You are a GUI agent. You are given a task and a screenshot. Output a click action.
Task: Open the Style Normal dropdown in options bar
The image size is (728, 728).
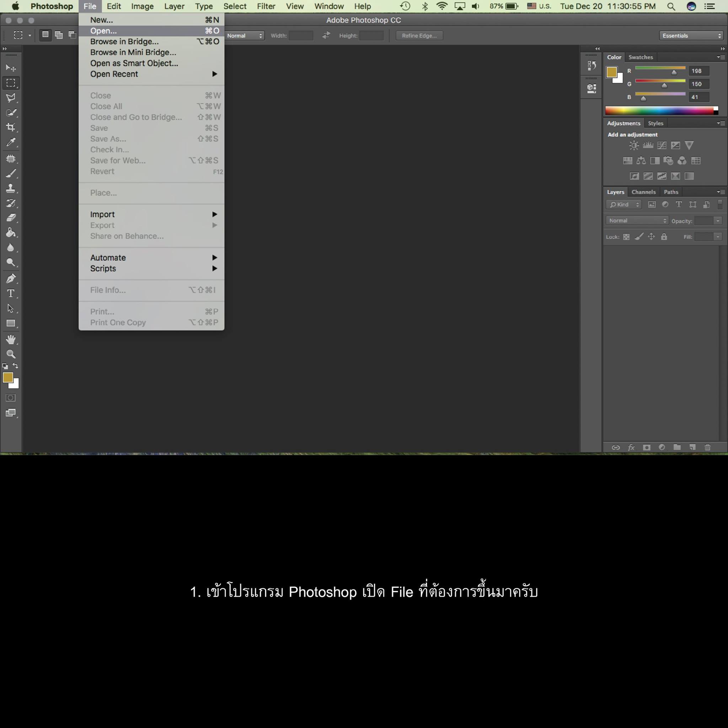(x=245, y=36)
